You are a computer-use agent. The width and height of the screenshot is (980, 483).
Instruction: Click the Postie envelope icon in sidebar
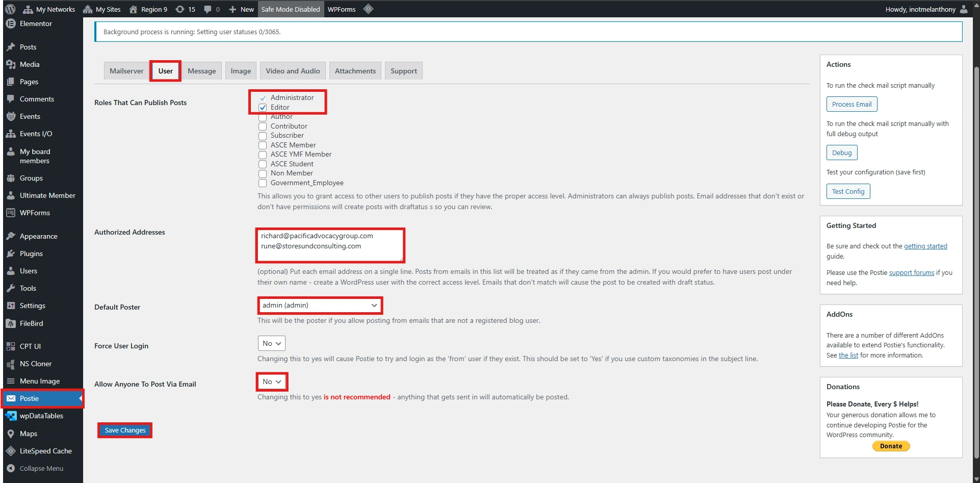pos(11,398)
